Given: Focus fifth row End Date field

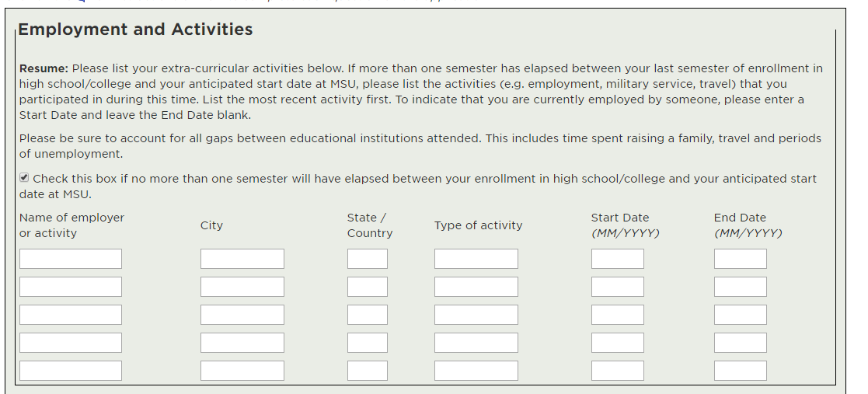Looking at the screenshot, I should click(741, 371).
